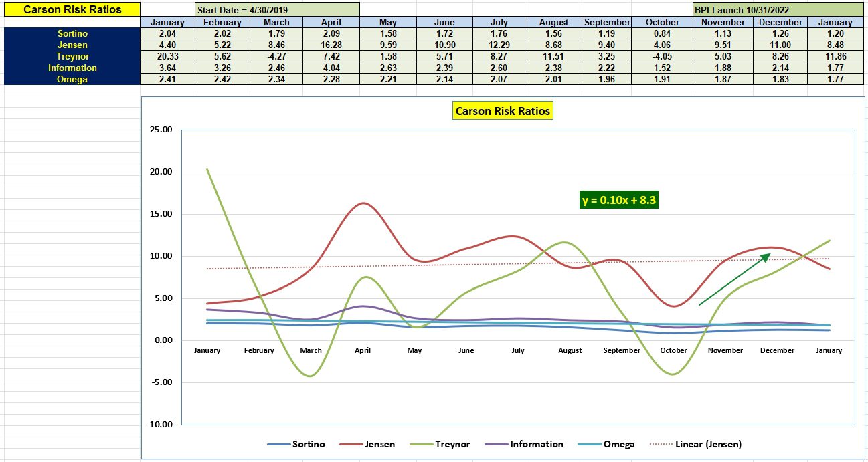Screen dimensions: 868x462
Task: Select the Jensen July cell showing 12.29
Action: click(x=500, y=45)
